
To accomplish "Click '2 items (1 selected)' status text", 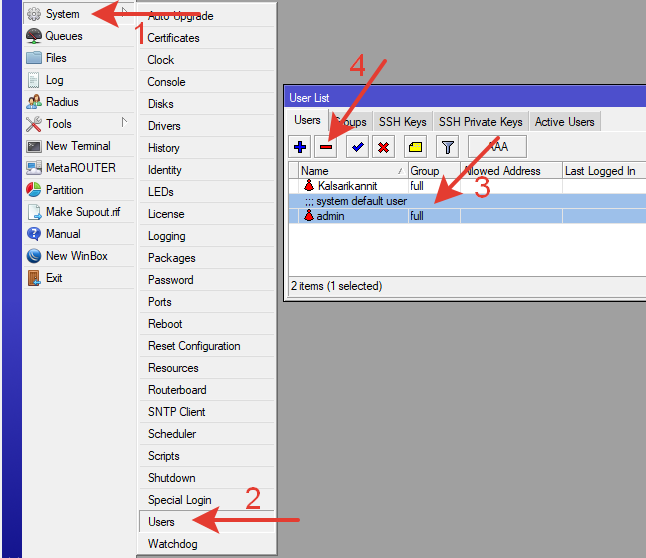I will pos(337,286).
